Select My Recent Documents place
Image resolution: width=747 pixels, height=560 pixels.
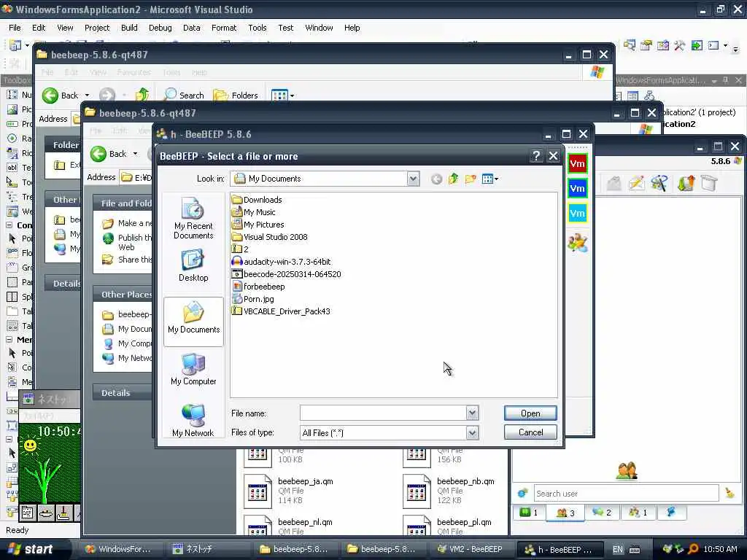point(193,219)
